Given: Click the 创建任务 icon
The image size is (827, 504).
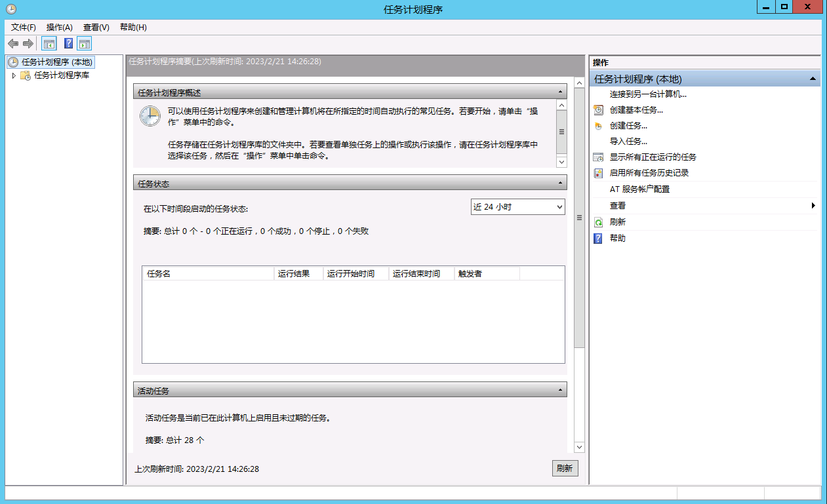Looking at the screenshot, I should coord(597,126).
